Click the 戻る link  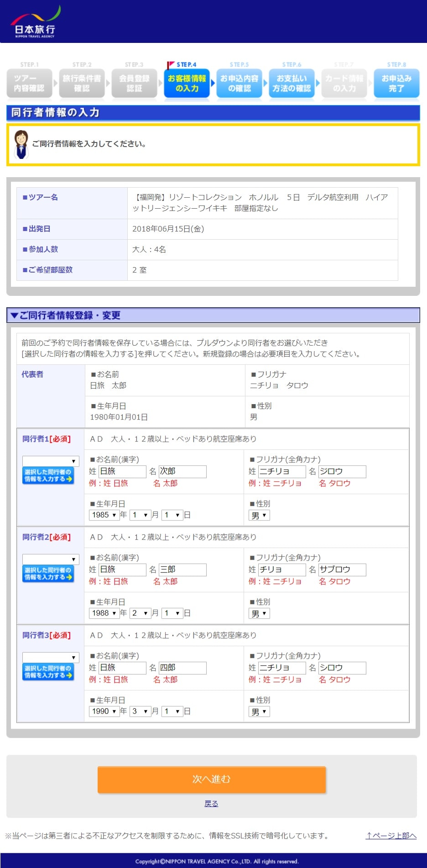pyautogui.click(x=211, y=804)
